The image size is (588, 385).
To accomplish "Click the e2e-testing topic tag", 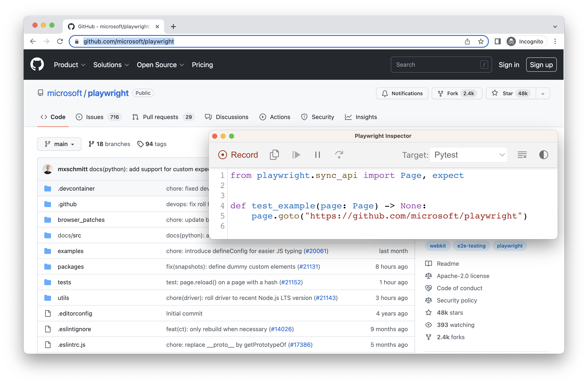I will (471, 245).
